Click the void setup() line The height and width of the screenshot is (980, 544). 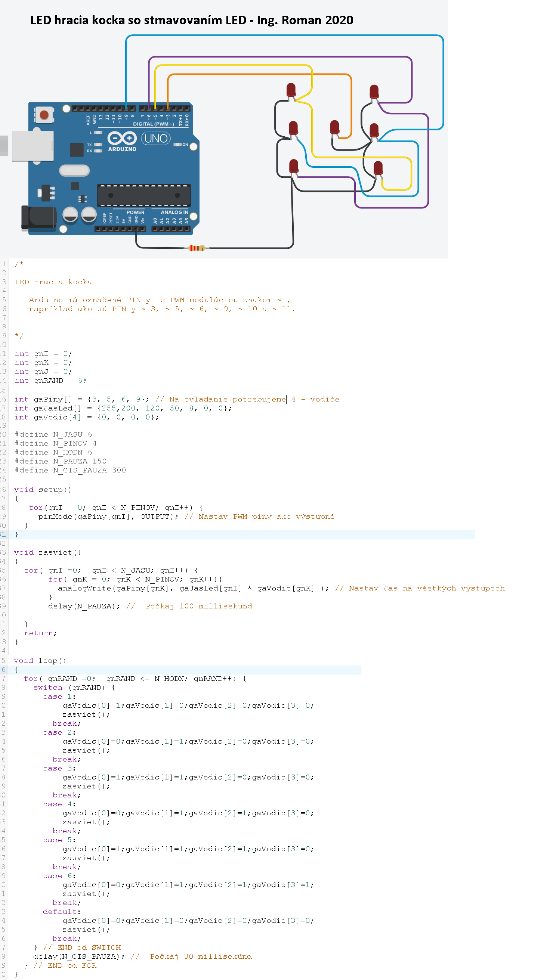[43, 490]
